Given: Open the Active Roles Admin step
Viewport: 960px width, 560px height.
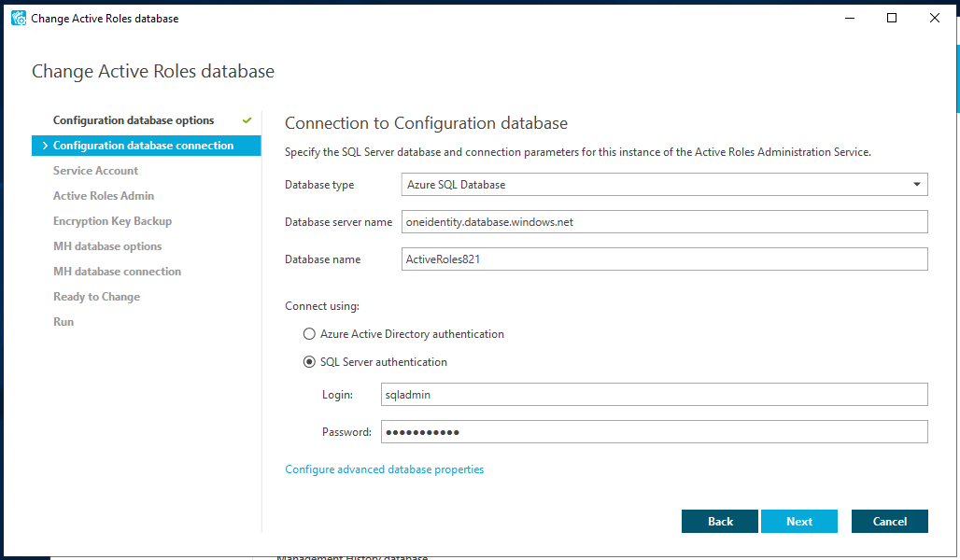Looking at the screenshot, I should [x=104, y=196].
